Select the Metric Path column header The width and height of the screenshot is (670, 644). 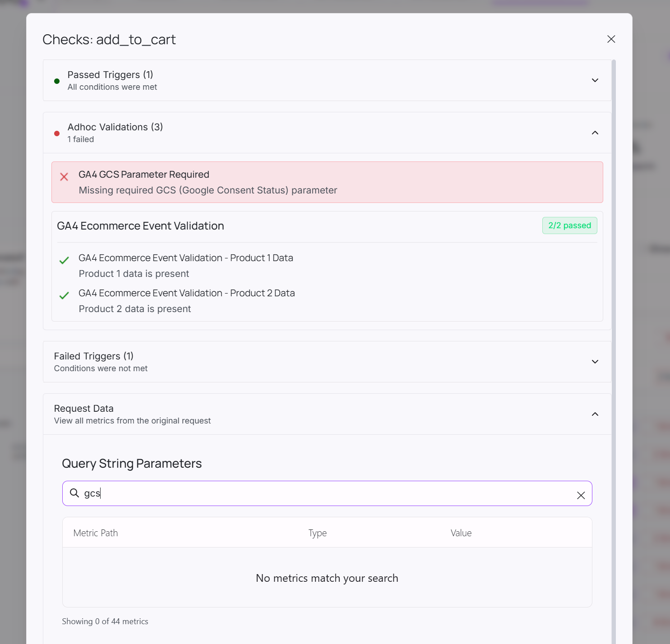(x=95, y=533)
